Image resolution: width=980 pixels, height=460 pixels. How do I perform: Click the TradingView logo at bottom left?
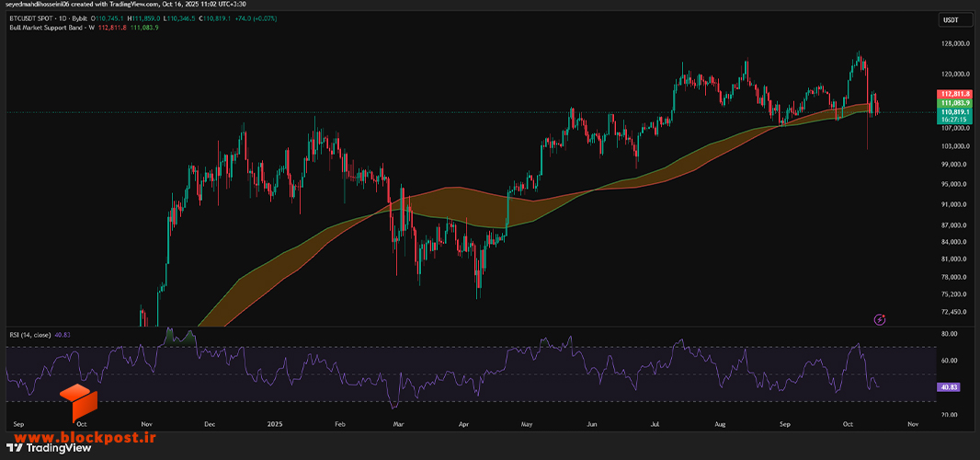tap(48, 447)
